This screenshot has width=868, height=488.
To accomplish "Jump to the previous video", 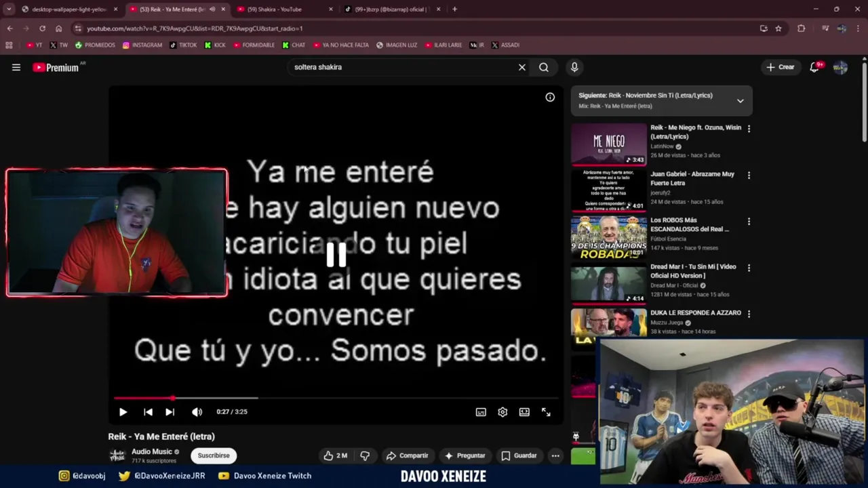I will click(148, 411).
